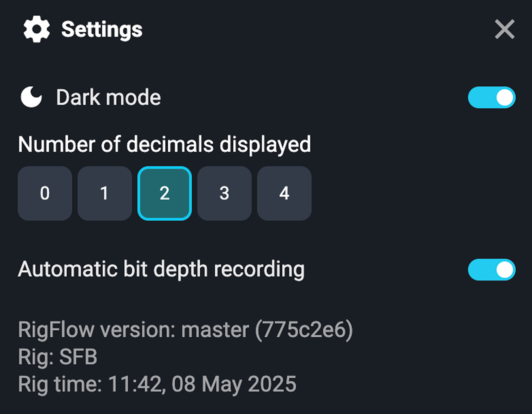Toggle Dark mode off then leave settings
532x414 pixels.
(x=491, y=97)
